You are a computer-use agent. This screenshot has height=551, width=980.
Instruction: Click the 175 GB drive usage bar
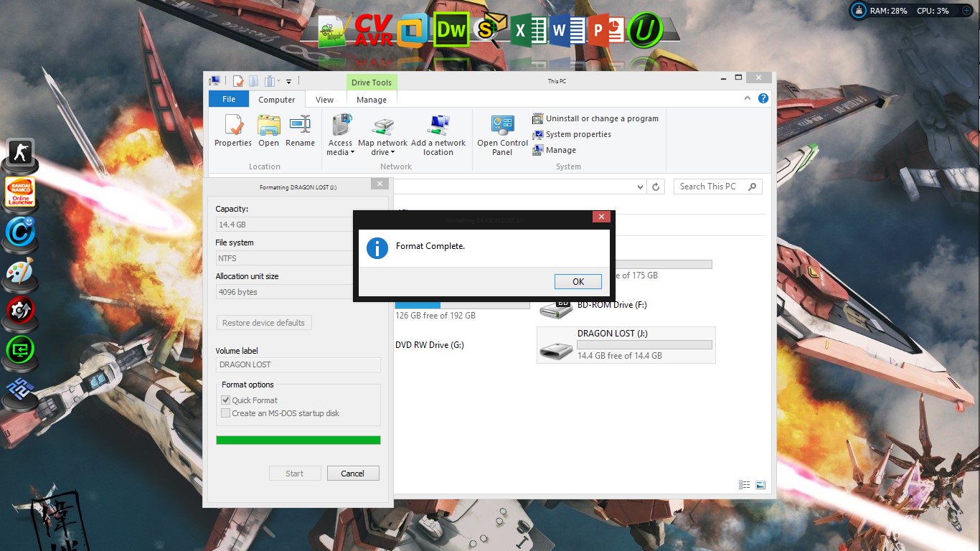[664, 264]
